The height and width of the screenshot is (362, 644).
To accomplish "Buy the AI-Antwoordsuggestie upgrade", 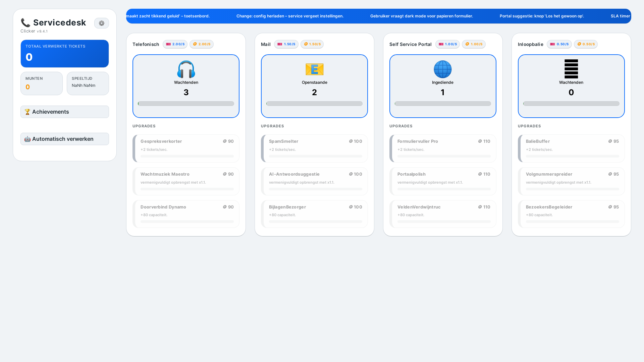I will 314,181.
